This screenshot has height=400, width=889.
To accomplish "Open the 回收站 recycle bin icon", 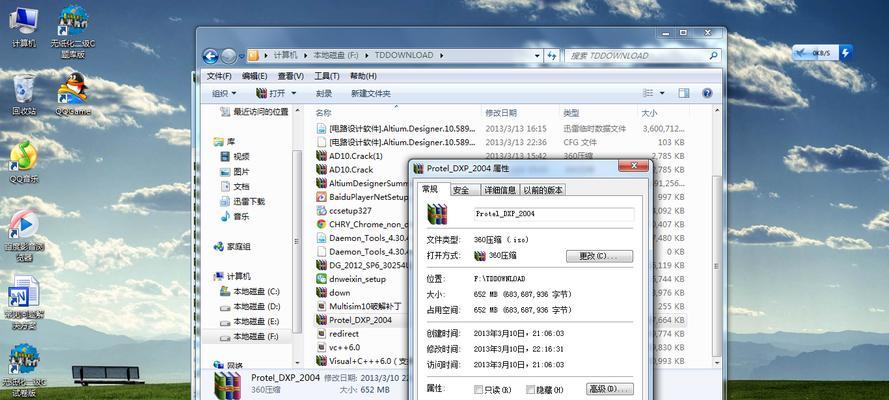I will tap(23, 93).
